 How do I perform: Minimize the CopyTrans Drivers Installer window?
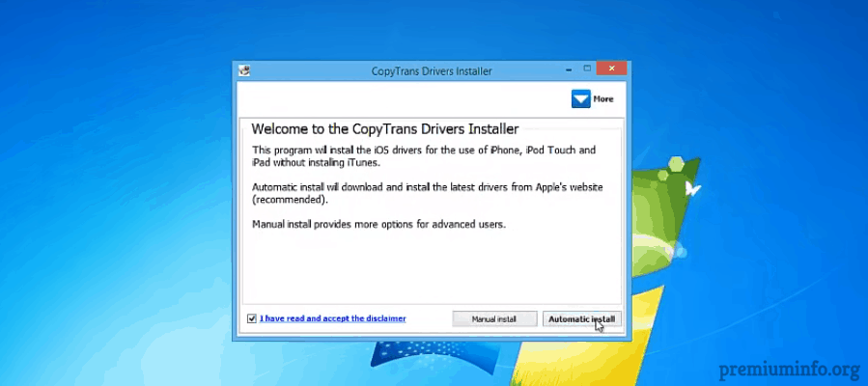569,70
